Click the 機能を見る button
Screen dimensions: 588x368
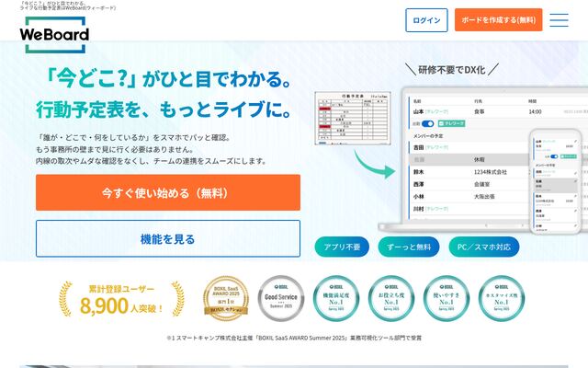tap(168, 239)
